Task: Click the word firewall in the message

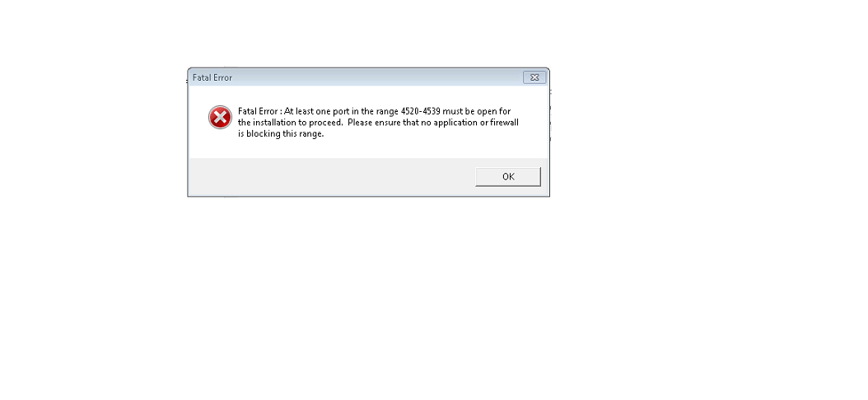Action: click(x=504, y=123)
